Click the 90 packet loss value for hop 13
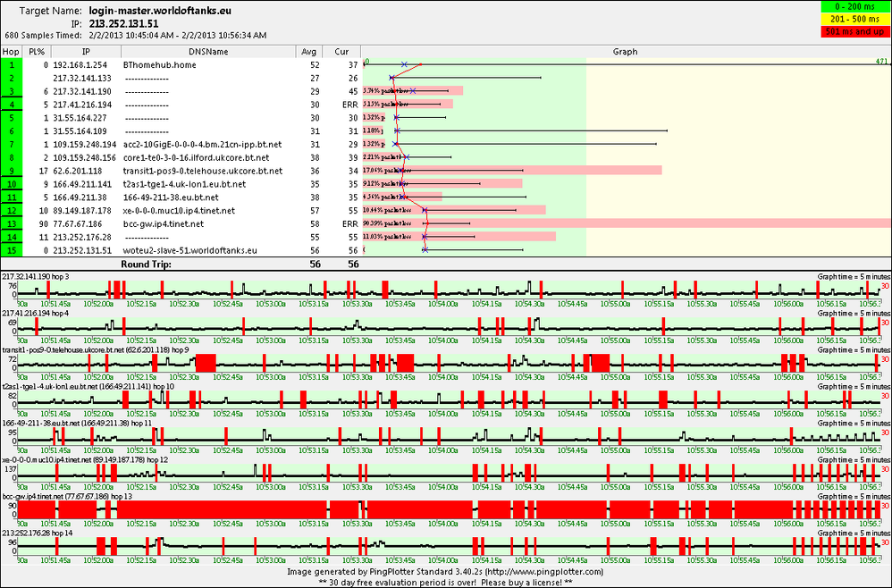This screenshot has height=588, width=892. click(43, 223)
